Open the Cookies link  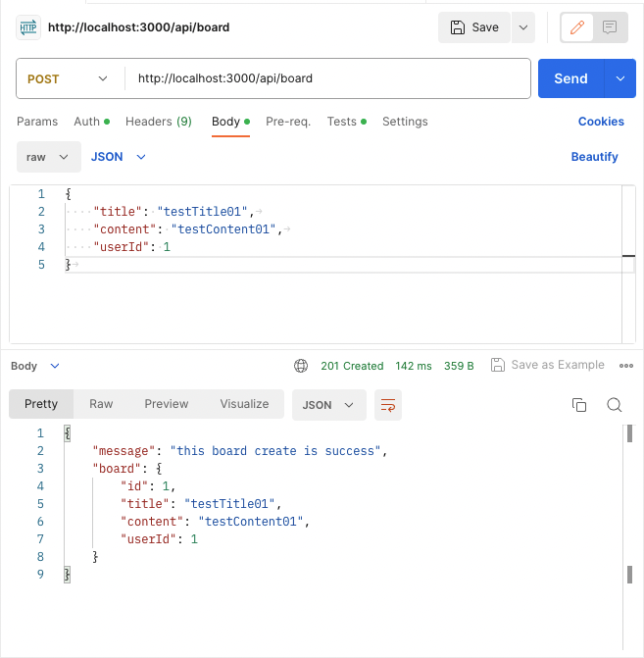[x=601, y=122]
